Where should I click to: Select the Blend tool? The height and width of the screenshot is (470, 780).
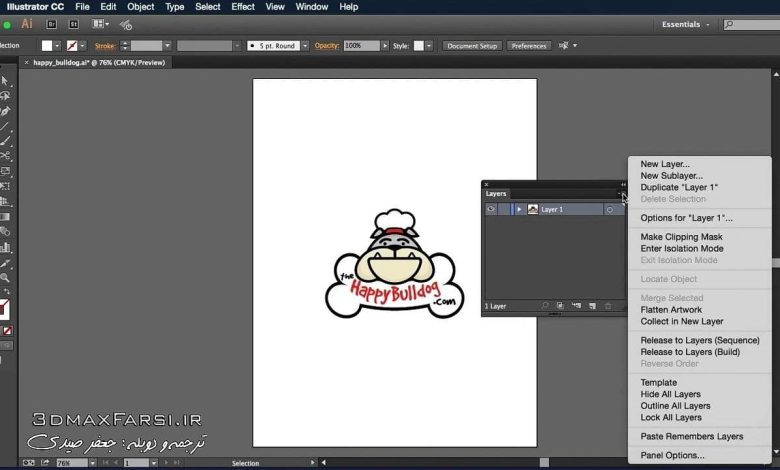(5, 232)
